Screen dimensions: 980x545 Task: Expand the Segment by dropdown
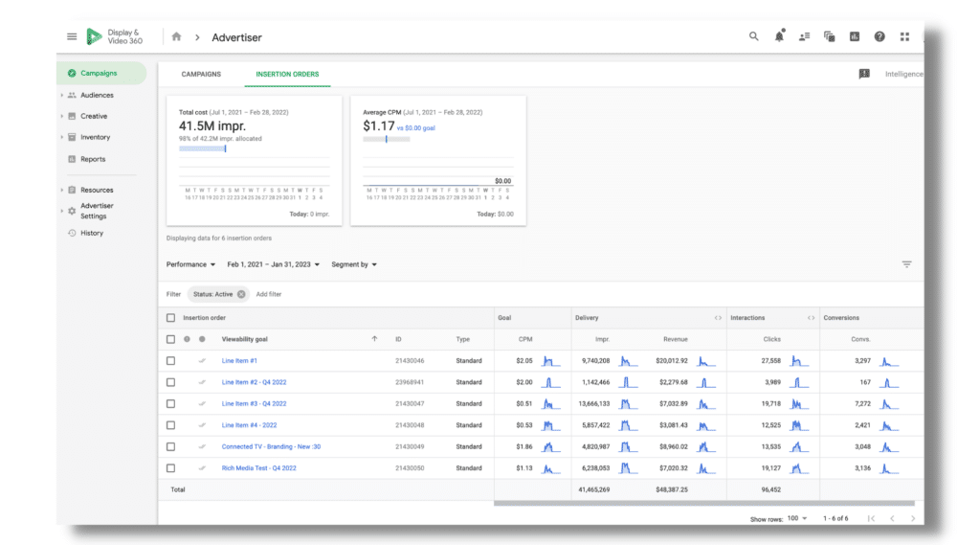pos(354,264)
